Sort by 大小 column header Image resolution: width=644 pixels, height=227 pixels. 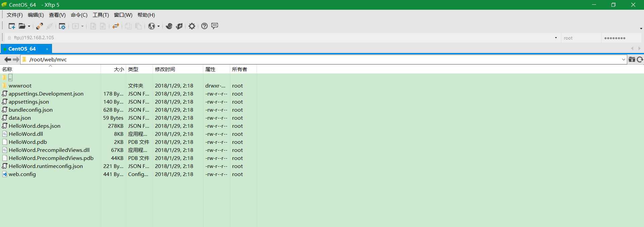[113, 69]
